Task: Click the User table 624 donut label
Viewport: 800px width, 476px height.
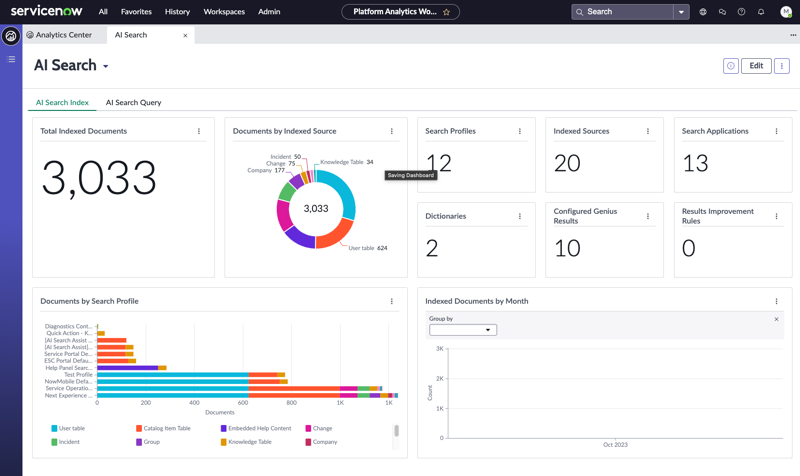Action: [367, 248]
